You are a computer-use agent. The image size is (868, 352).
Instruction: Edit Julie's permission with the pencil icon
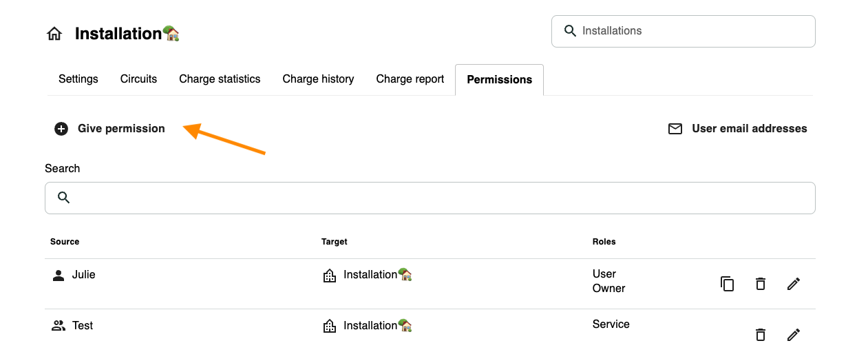[x=794, y=284]
